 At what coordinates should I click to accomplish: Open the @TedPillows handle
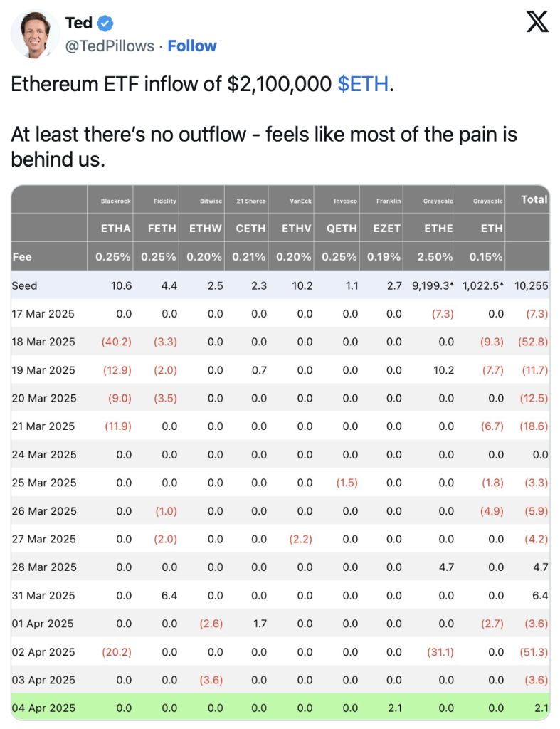(x=110, y=46)
